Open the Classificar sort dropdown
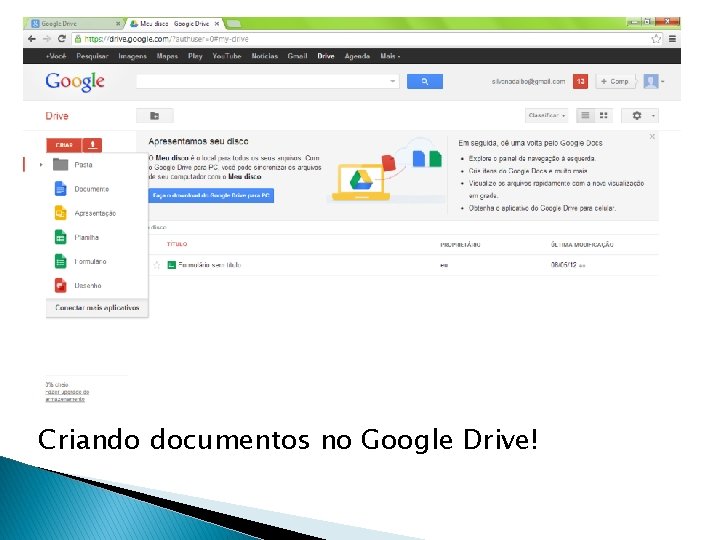Screen dimensions: 720x540 pos(546,115)
